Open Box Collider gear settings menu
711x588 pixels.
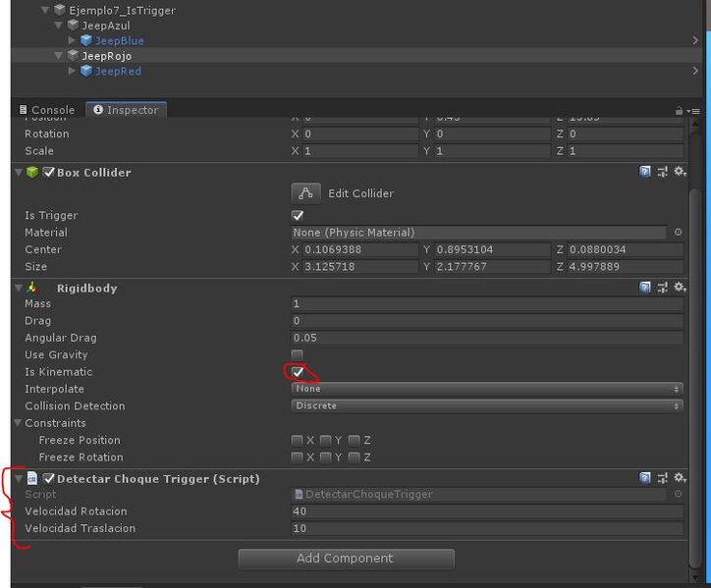(680, 172)
